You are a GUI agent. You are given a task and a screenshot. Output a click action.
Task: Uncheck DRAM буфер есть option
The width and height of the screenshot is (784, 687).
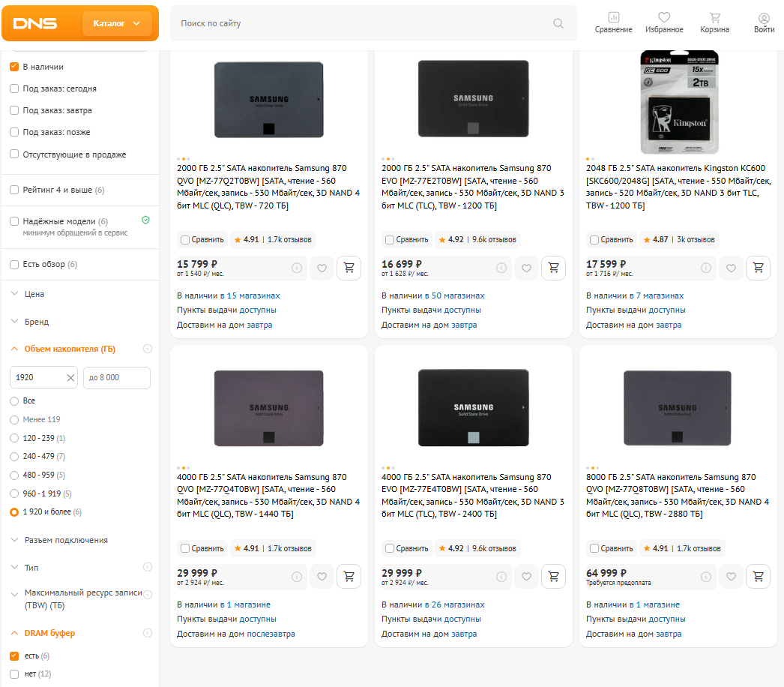(x=14, y=655)
